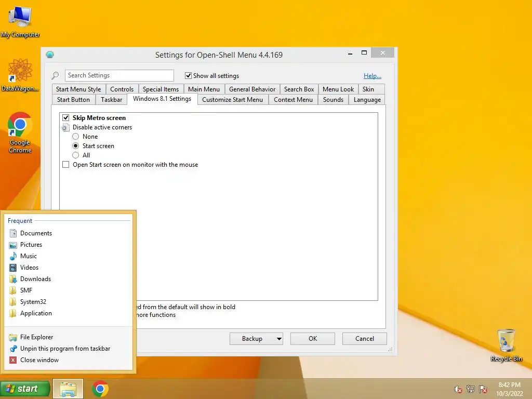Screen dimensions: 532x399
Task: Expand the Backup button dropdown arrow
Action: point(279,339)
